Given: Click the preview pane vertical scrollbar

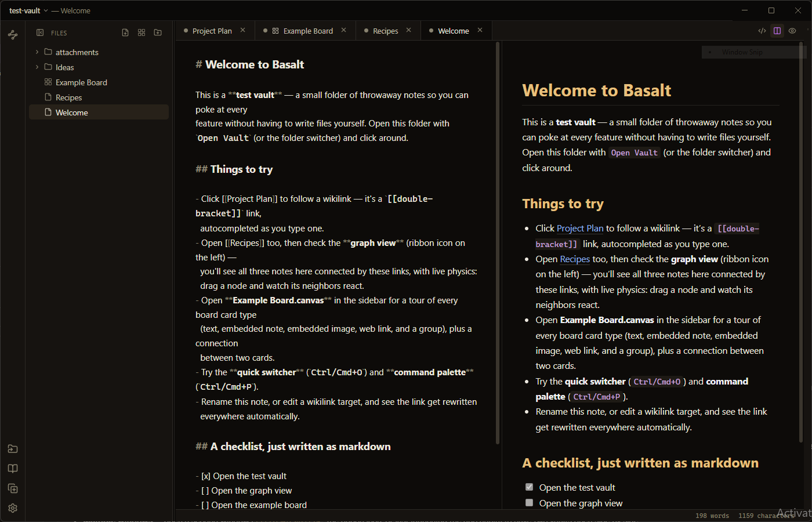Looking at the screenshot, I should pos(802,243).
